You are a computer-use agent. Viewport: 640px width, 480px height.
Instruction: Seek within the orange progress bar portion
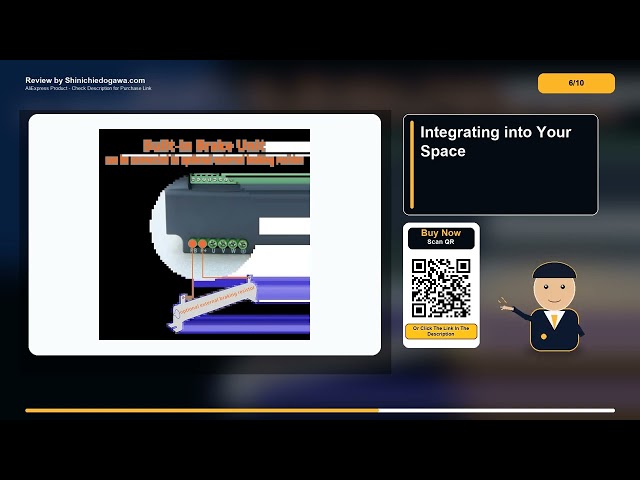coord(202,411)
